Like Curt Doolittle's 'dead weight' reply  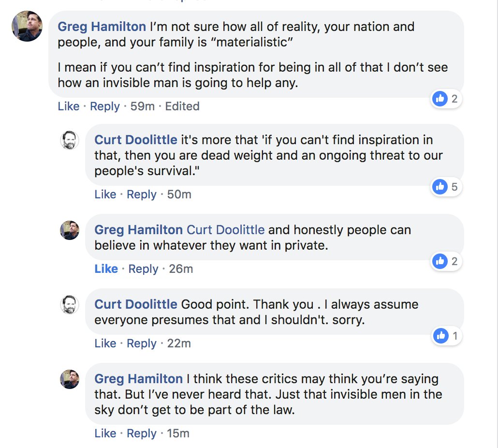pos(105,194)
